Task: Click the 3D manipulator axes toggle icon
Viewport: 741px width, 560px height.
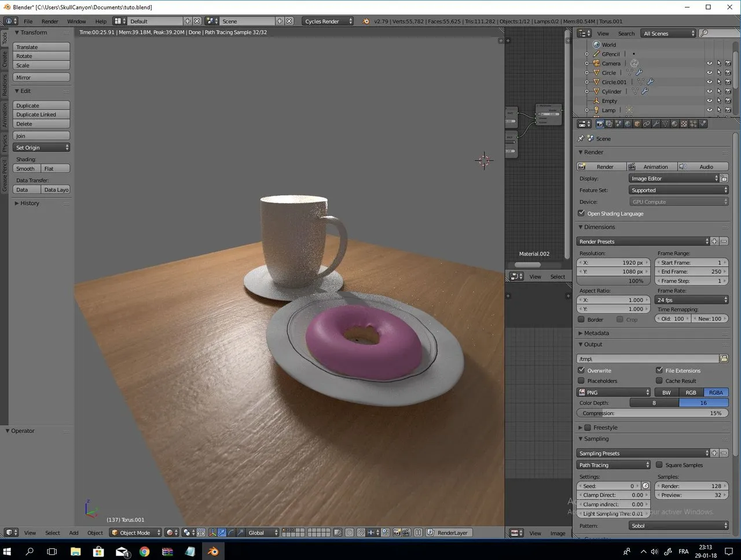Action: (x=212, y=533)
